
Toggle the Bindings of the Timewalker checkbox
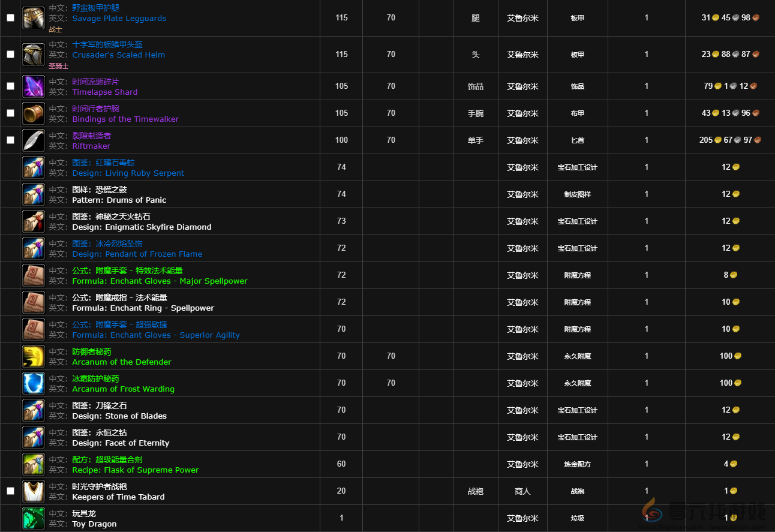(10, 113)
